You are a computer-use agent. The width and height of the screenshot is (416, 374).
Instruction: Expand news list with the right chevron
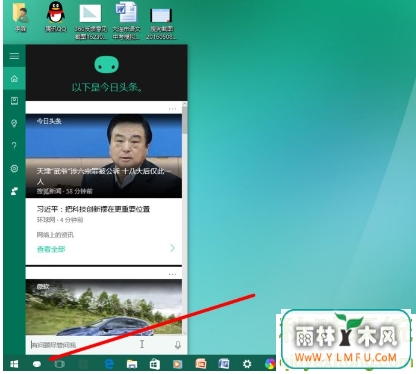172,248
